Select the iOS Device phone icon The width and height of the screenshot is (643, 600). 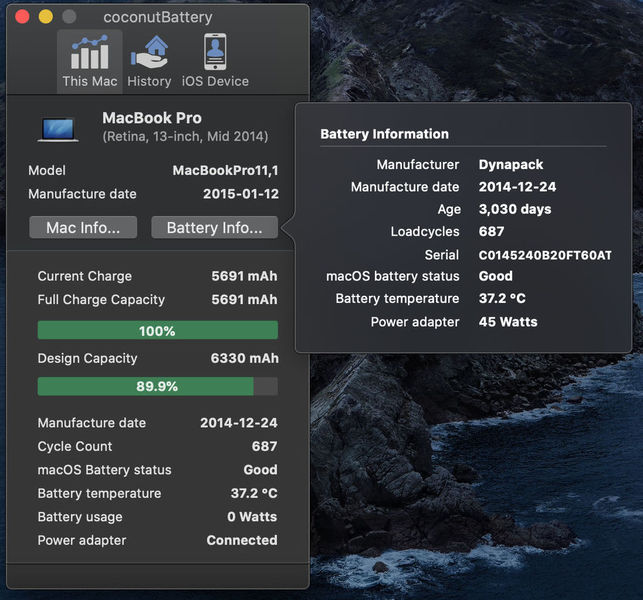(215, 53)
